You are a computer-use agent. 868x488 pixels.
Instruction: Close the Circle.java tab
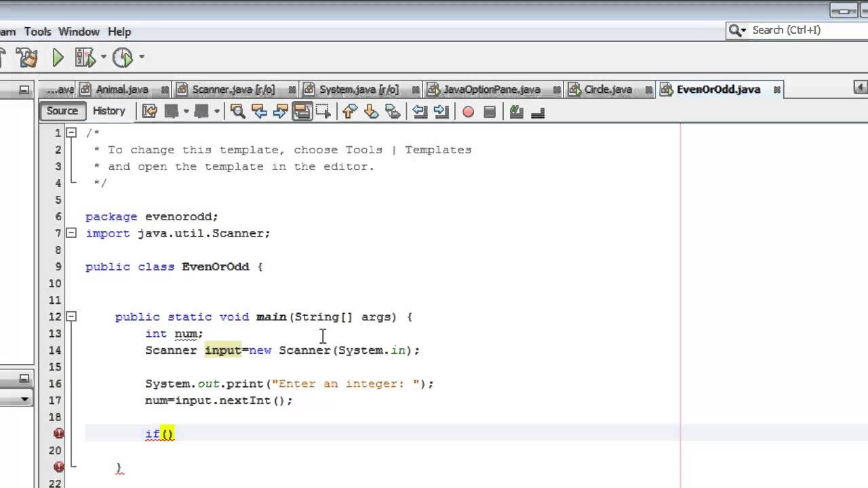coord(649,89)
